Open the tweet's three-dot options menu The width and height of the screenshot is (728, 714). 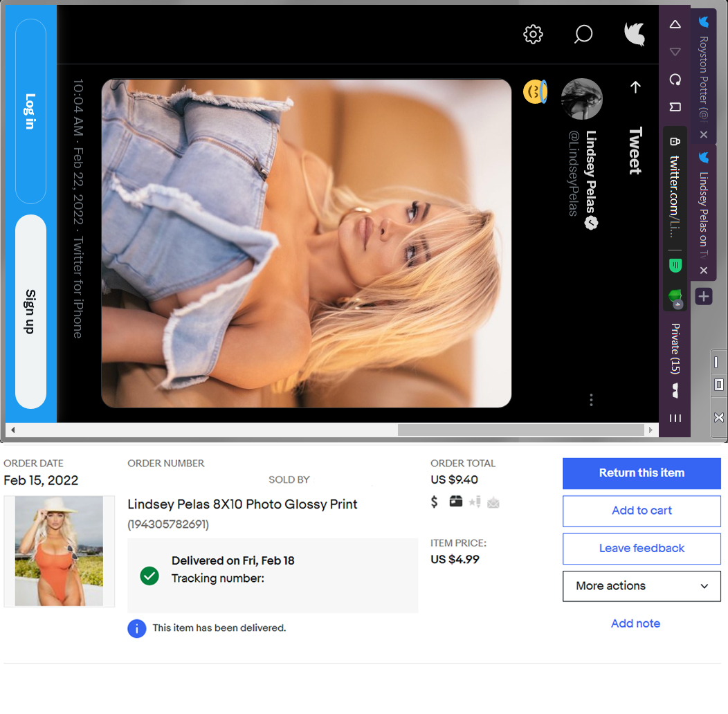coord(591,400)
